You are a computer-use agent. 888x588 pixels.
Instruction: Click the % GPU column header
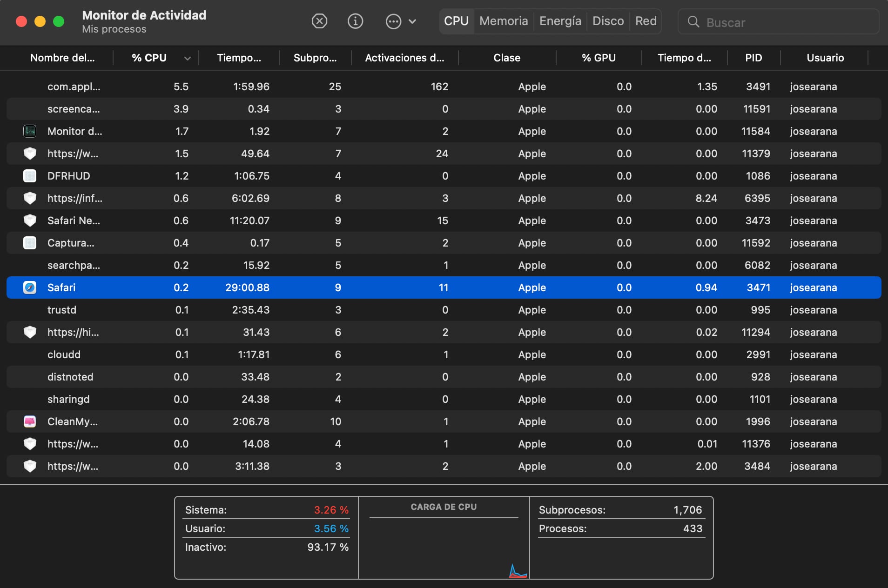click(599, 58)
